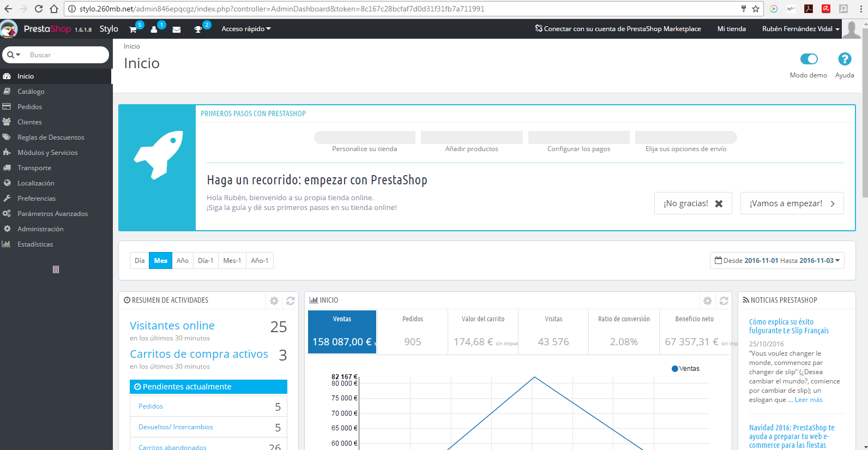Click the user avatar picture in header
Image resolution: width=868 pixels, height=450 pixels.
(x=852, y=29)
